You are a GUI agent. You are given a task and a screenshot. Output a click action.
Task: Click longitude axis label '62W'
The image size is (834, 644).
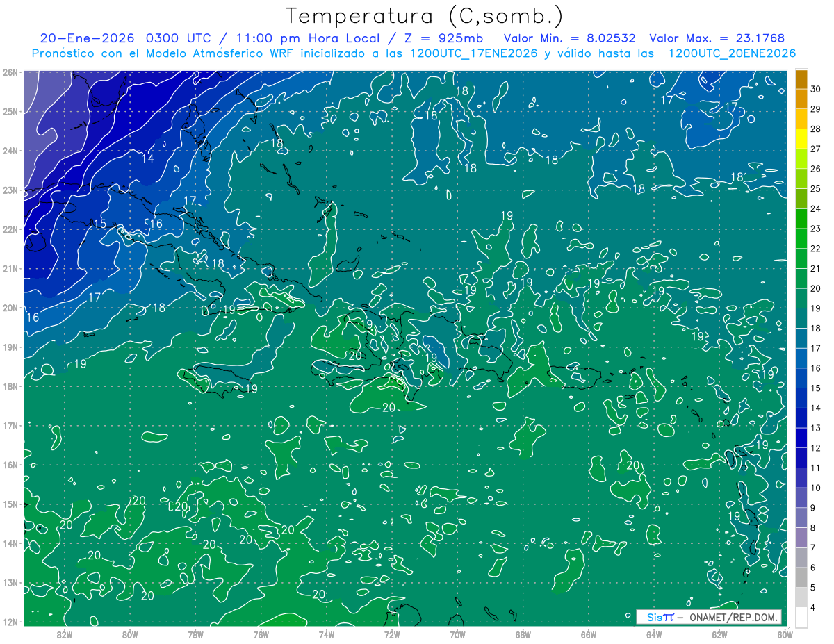[x=719, y=634]
